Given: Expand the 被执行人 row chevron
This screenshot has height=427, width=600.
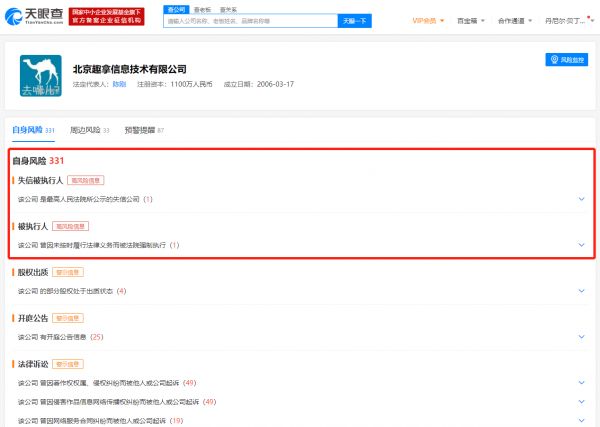Looking at the screenshot, I should pos(581,245).
